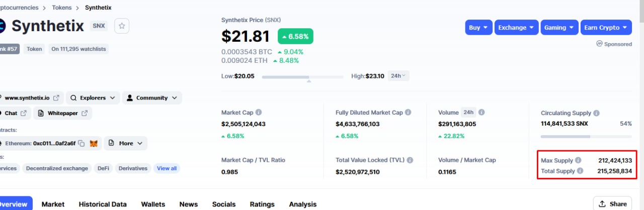
Task: Click the Total Supply info icon
Action: 580,171
